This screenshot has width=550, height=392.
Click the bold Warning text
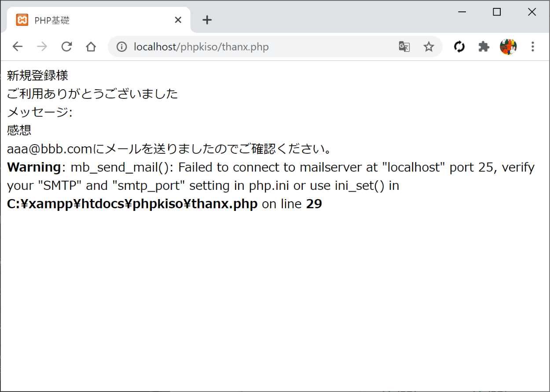click(34, 167)
